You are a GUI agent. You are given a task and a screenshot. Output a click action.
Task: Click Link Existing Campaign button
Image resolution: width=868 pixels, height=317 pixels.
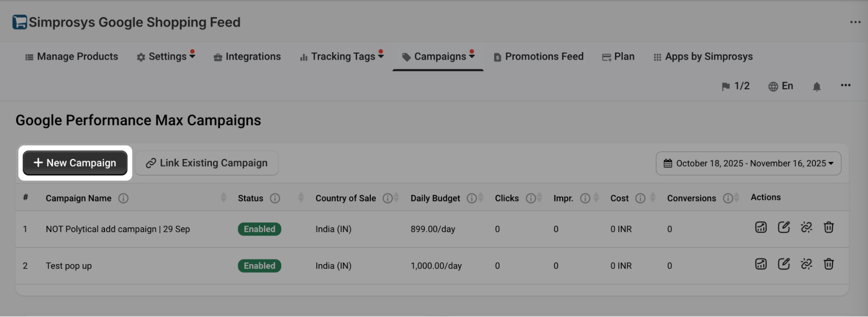tap(207, 163)
